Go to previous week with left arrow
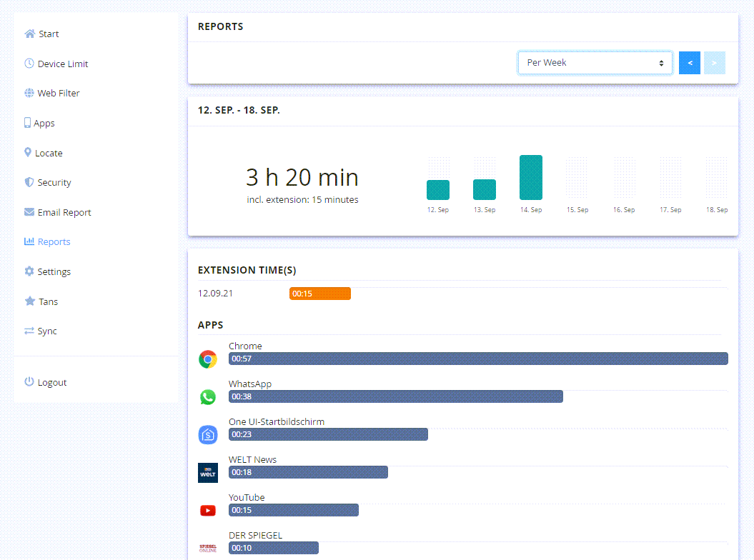 (x=690, y=63)
